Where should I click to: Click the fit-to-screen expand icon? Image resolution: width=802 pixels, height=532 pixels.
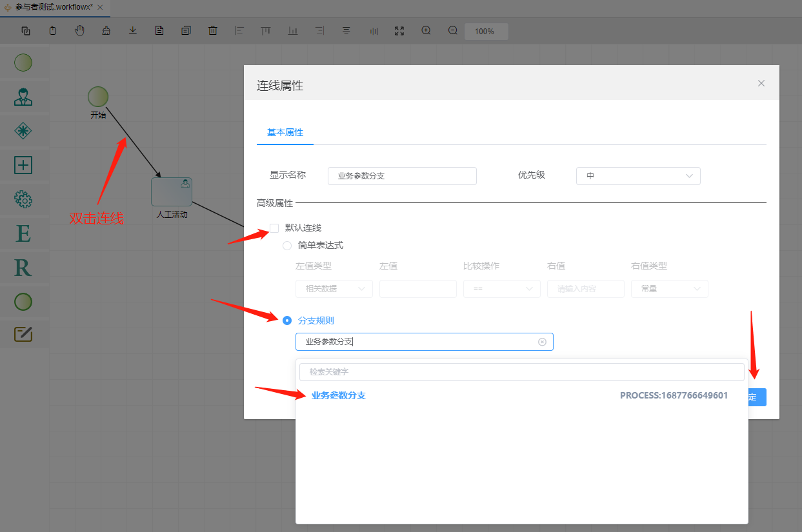pyautogui.click(x=399, y=31)
